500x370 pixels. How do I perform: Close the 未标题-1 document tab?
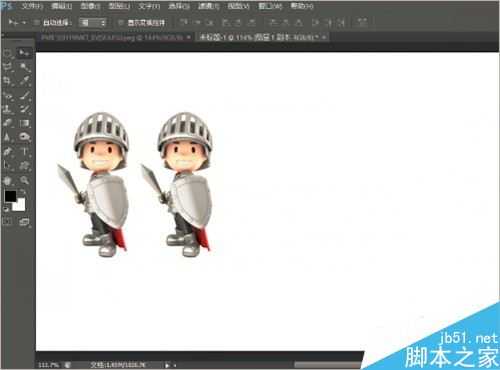pyautogui.click(x=324, y=37)
